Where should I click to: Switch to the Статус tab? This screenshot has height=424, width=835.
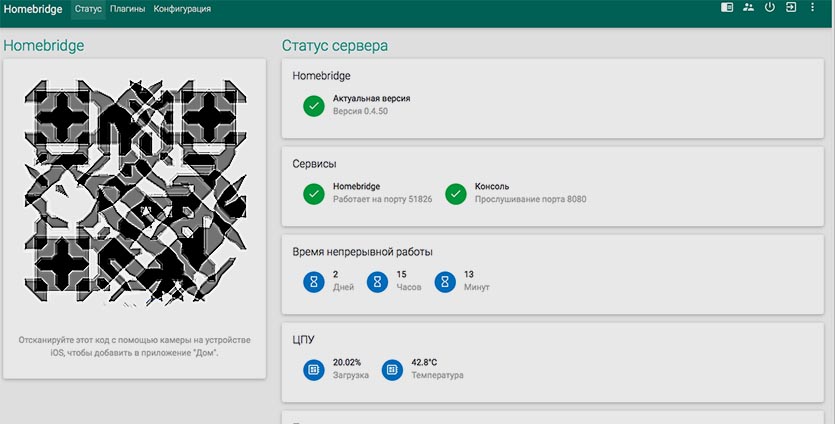(x=88, y=9)
